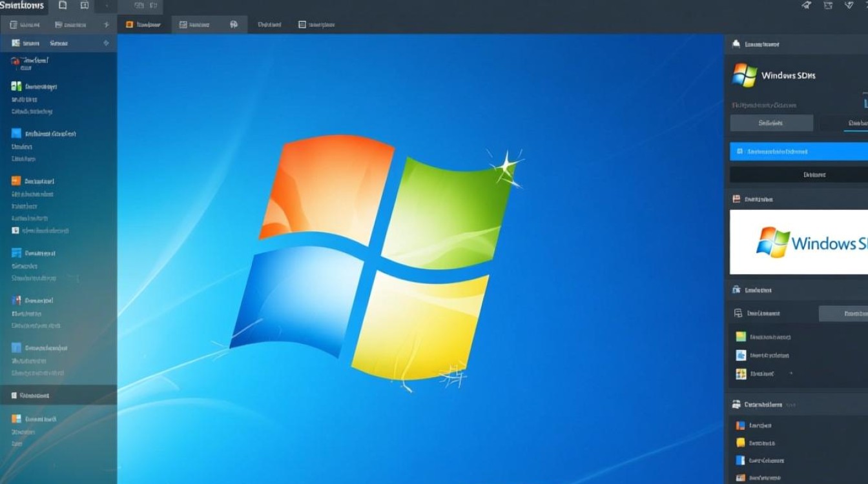Click the Download button below the blue bar
This screenshot has width=868, height=484.
[x=814, y=174]
